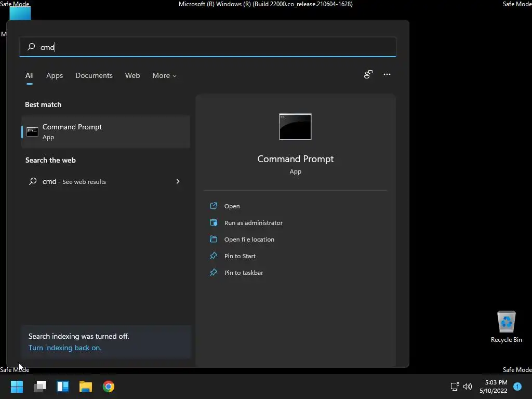Viewport: 532px width, 399px height.
Task: Click the volume speaker tray icon
Action: coord(468,387)
